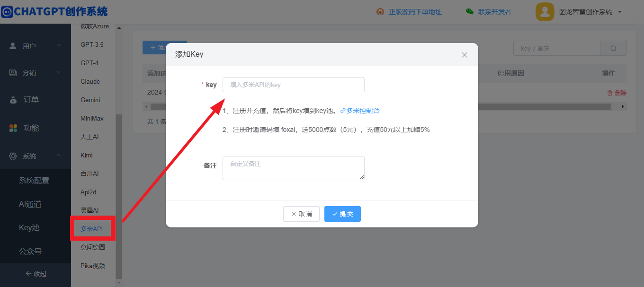The width and height of the screenshot is (644, 287).
Task: Click the 停用原因 column header
Action: pyautogui.click(x=510, y=73)
